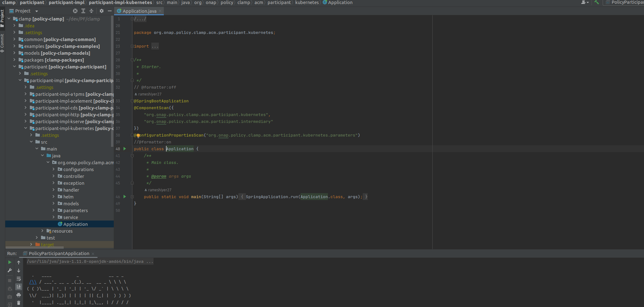Click the stop process square icon
Image resolution: width=644 pixels, height=307 pixels.
tap(10, 281)
